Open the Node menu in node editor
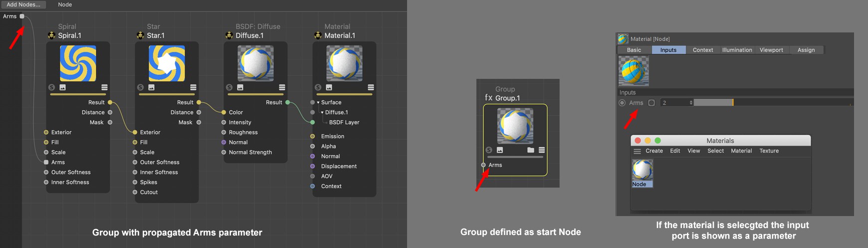868x248 pixels. point(65,4)
